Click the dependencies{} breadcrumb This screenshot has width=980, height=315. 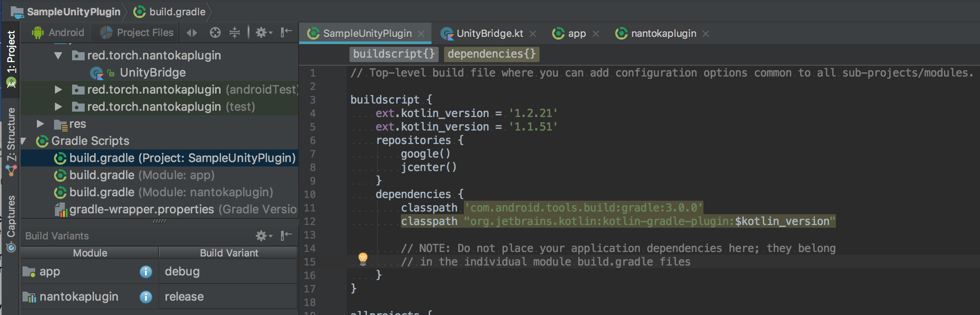coord(491,54)
